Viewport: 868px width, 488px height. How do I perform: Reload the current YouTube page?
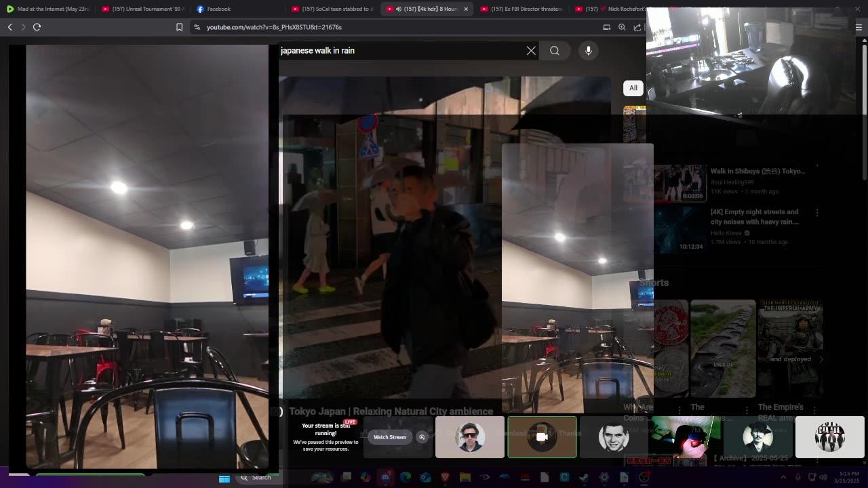click(37, 27)
